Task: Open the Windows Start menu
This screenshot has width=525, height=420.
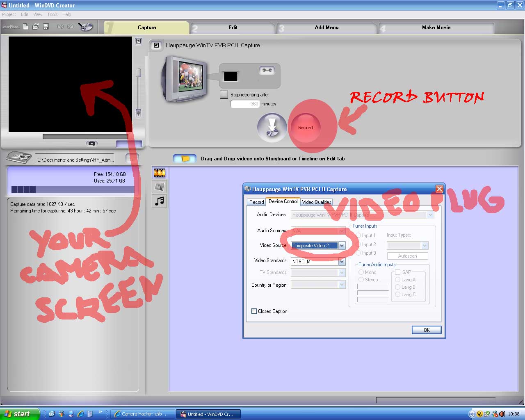Action: click(x=20, y=414)
